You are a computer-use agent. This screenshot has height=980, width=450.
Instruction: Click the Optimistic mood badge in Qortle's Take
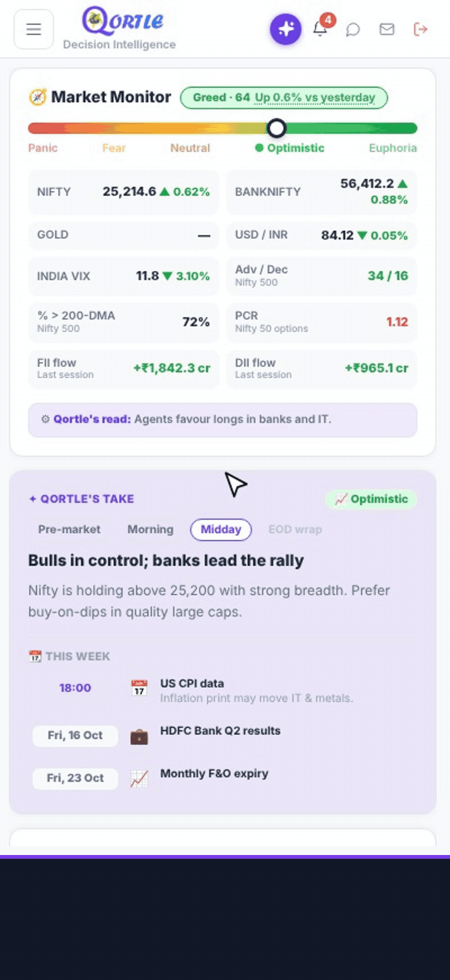[371, 499]
